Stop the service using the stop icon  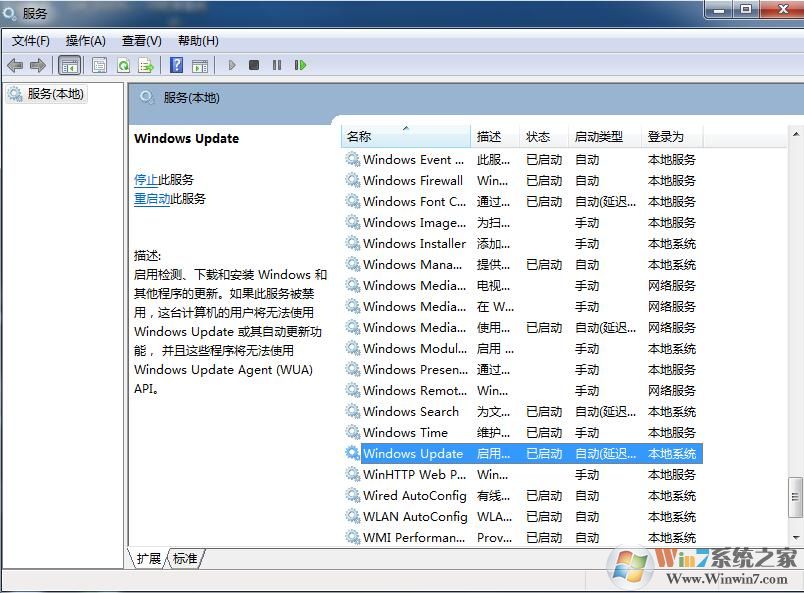coord(253,65)
